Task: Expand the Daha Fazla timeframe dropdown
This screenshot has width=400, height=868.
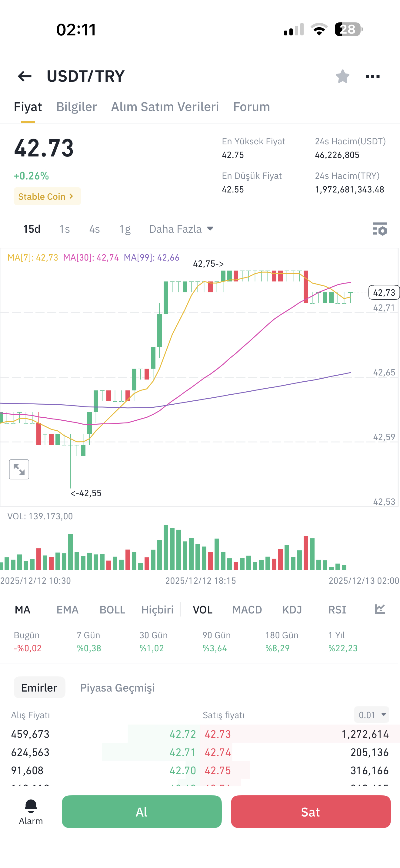Action: coord(181,229)
